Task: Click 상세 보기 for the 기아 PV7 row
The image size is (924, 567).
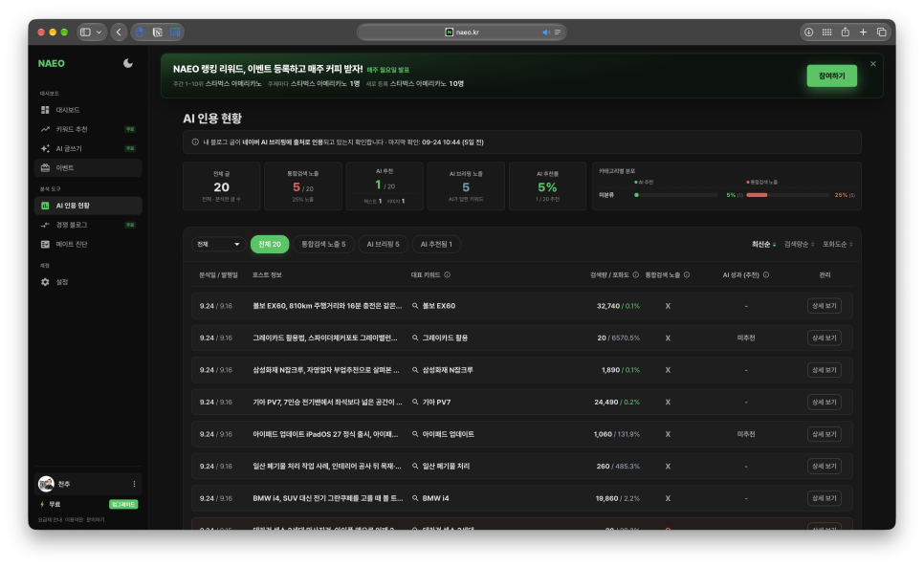Action: 824,403
